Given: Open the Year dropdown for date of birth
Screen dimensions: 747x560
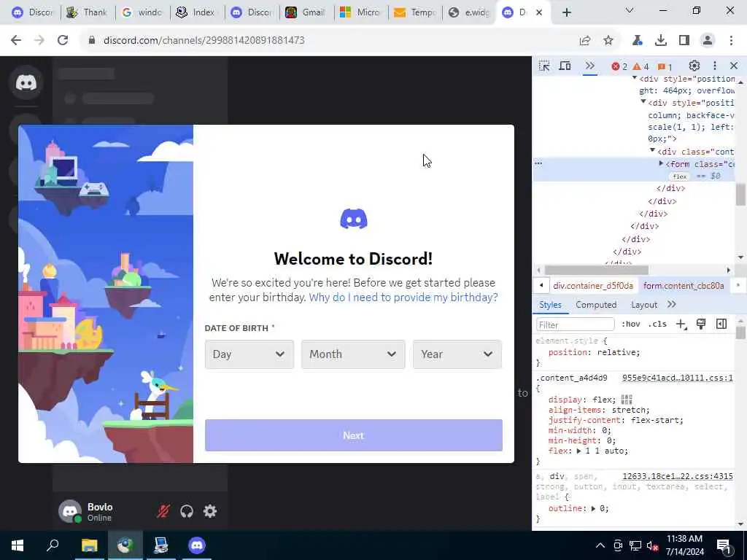Looking at the screenshot, I should [457, 354].
